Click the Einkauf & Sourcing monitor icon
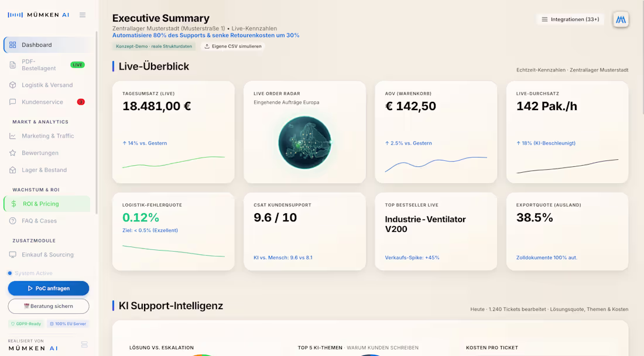This screenshot has width=644, height=356. pyautogui.click(x=13, y=255)
